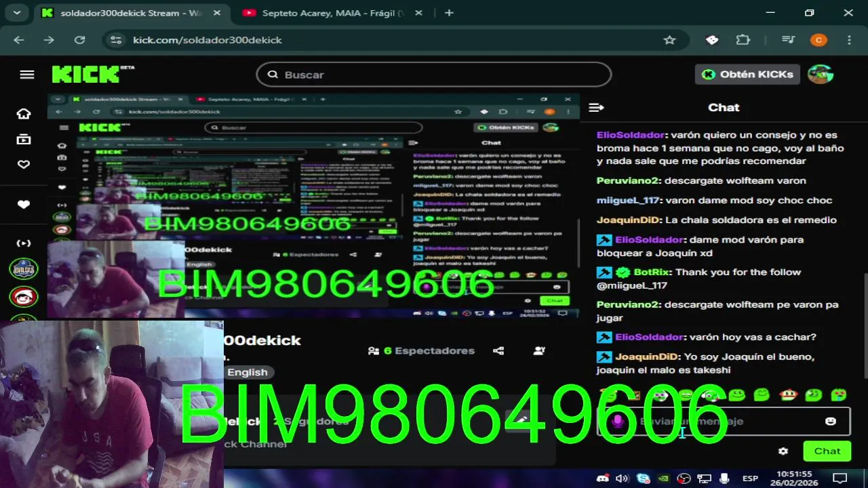
Task: Click moderator badge beside 'dame mod varón' message
Action: [604, 240]
